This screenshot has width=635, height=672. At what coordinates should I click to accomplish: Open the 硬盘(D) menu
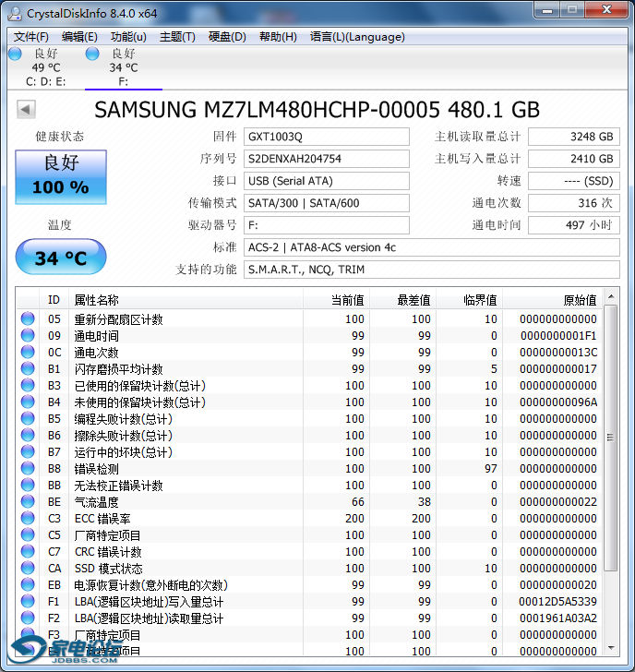tap(227, 37)
